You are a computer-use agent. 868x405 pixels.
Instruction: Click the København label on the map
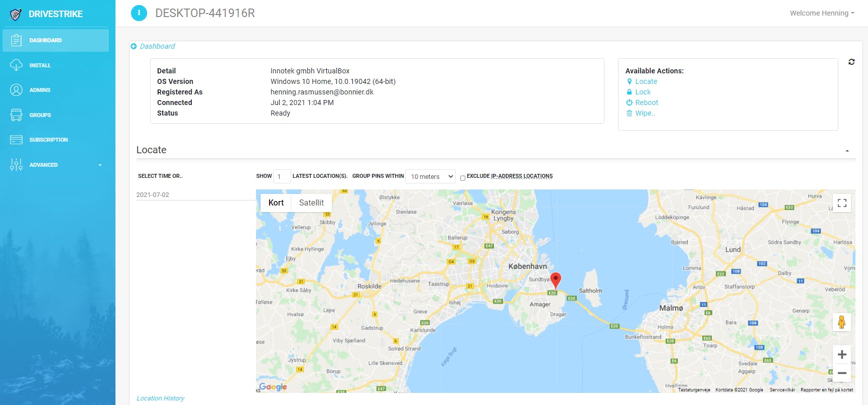pyautogui.click(x=528, y=266)
